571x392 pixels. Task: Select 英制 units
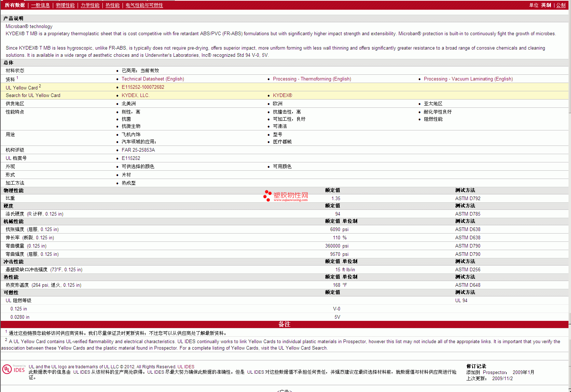click(x=546, y=5)
